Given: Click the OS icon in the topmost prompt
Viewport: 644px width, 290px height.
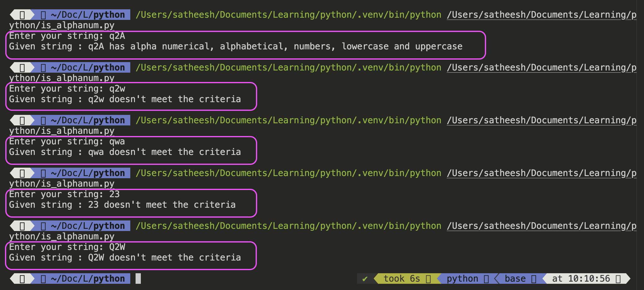Looking at the screenshot, I should tap(22, 15).
